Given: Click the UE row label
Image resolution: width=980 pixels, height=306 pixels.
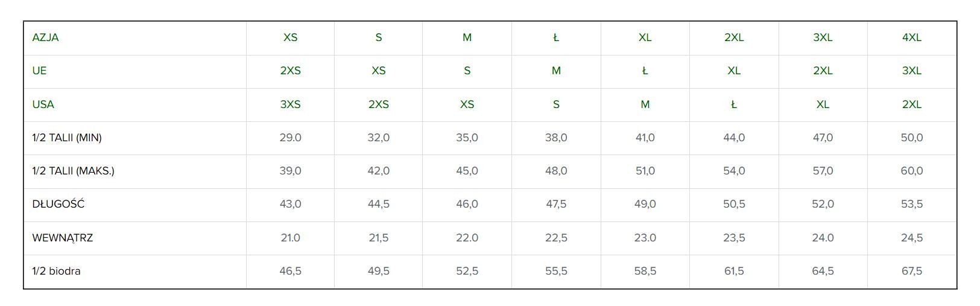Looking at the screenshot, I should [39, 71].
